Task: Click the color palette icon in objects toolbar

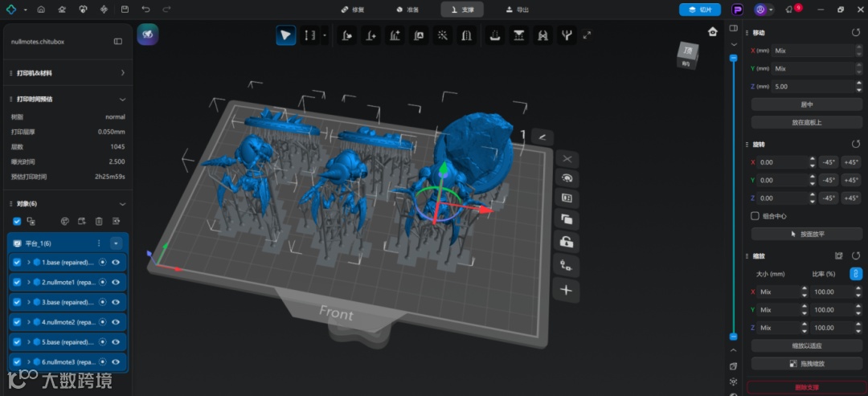Action: pyautogui.click(x=65, y=221)
